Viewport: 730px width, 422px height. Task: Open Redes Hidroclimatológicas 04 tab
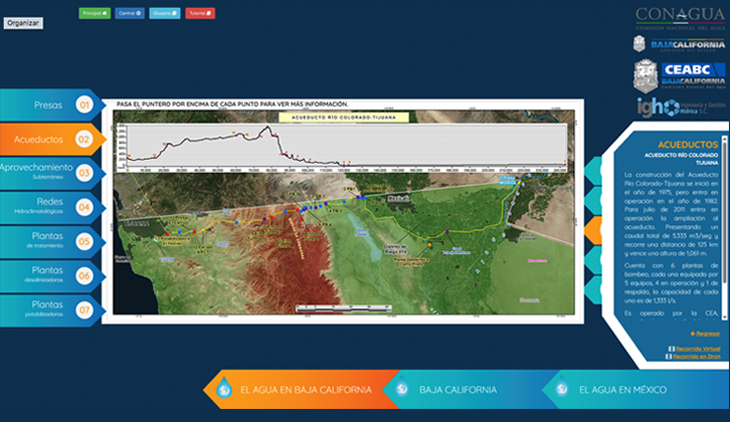coord(51,207)
